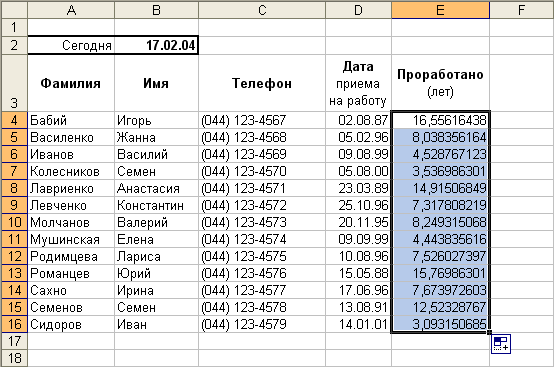Select row 4 header
The height and width of the screenshot is (367, 554).
[x=14, y=120]
